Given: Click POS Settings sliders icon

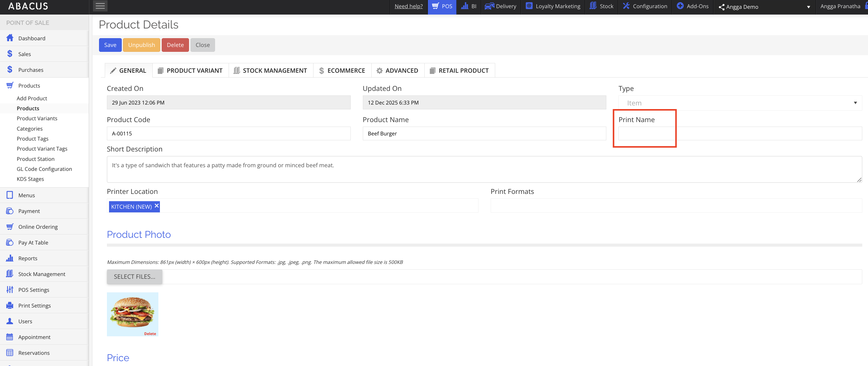Looking at the screenshot, I should pyautogui.click(x=10, y=289).
